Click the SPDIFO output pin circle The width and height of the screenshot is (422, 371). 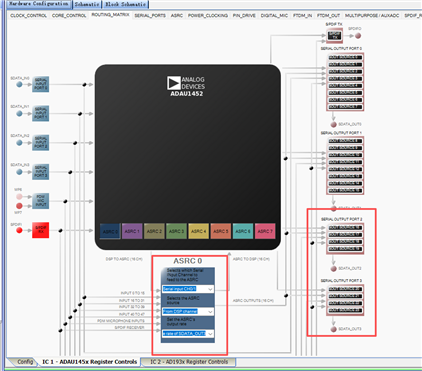coord(358,36)
